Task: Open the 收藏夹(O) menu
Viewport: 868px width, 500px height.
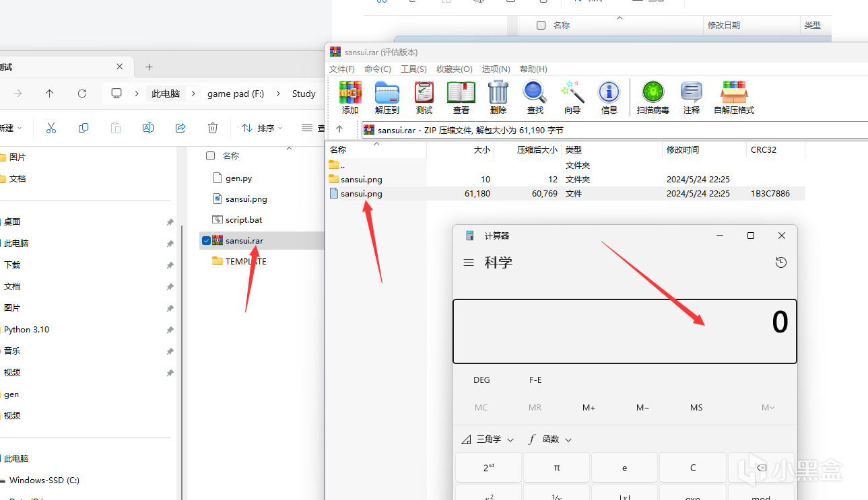Action: point(455,69)
